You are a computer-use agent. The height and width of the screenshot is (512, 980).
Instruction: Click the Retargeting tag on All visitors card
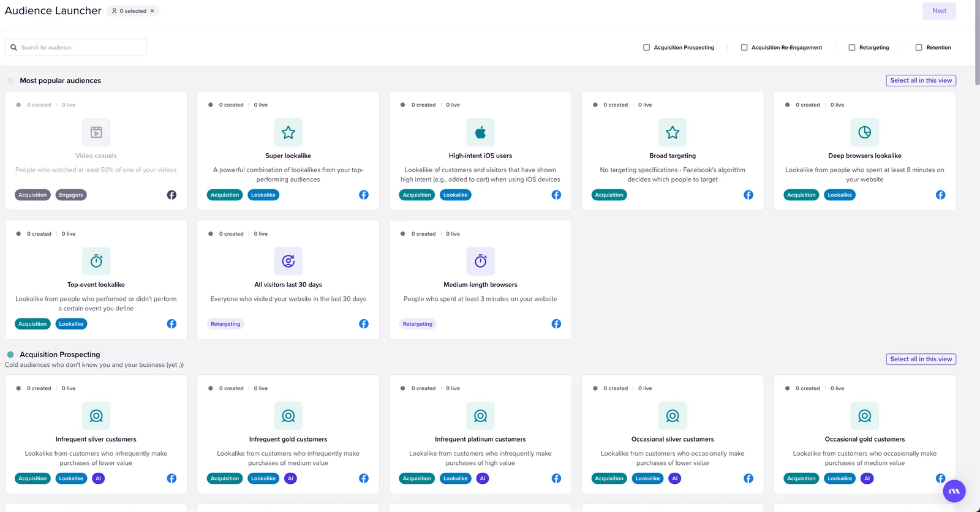225,324
